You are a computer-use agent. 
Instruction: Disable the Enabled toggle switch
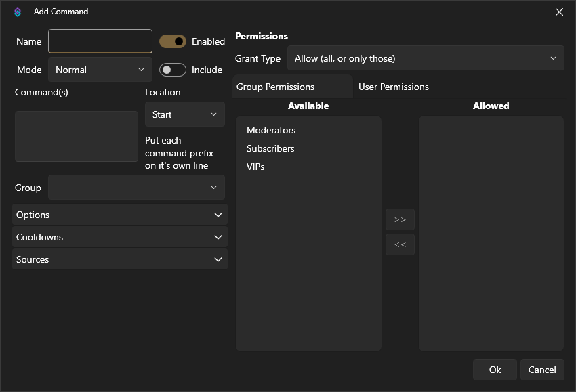click(173, 41)
